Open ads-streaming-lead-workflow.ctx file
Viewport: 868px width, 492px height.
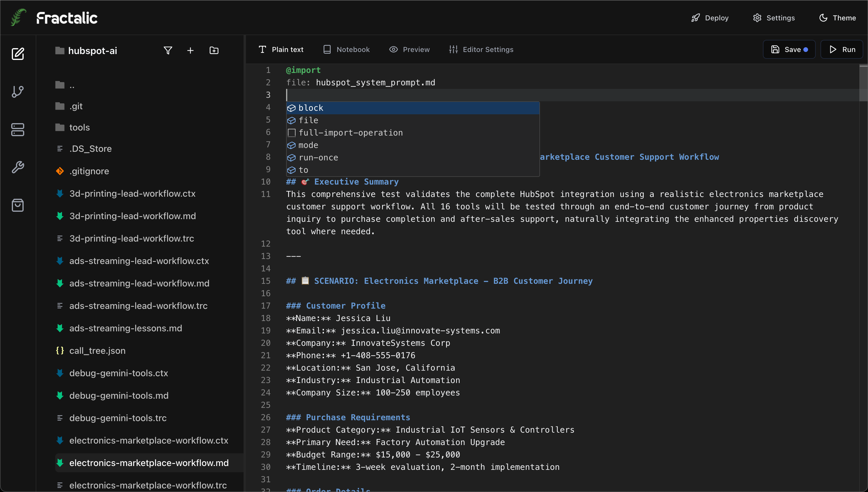coord(132,261)
